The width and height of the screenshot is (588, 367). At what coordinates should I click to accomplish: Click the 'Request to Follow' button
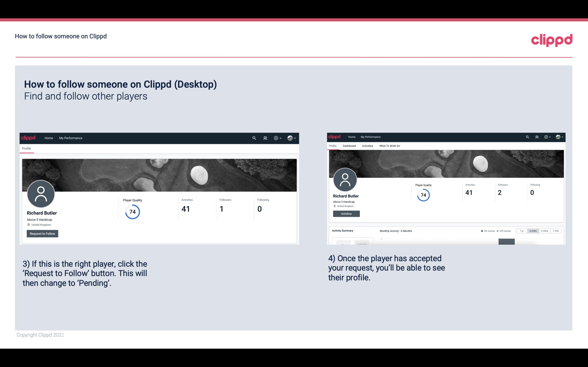(42, 233)
